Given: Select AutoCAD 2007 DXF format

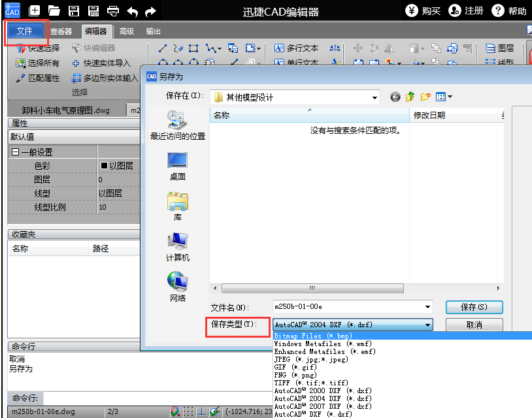Looking at the screenshot, I should [403, 406].
